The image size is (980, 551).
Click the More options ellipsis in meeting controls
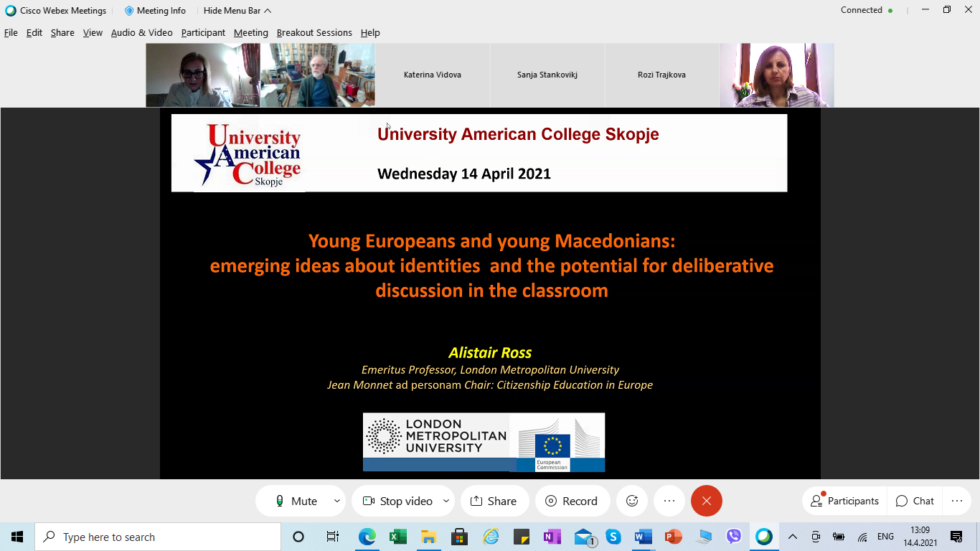669,501
